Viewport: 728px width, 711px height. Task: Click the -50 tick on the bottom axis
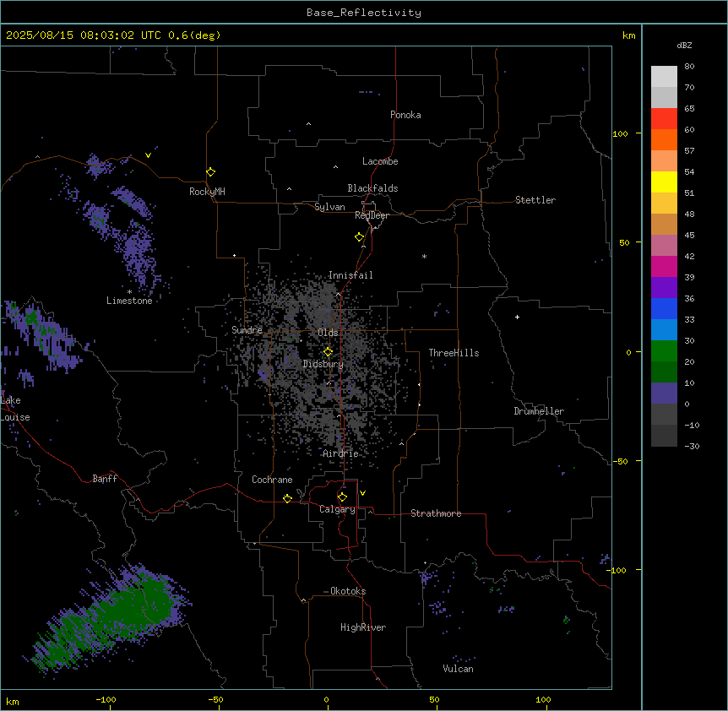pos(215,699)
